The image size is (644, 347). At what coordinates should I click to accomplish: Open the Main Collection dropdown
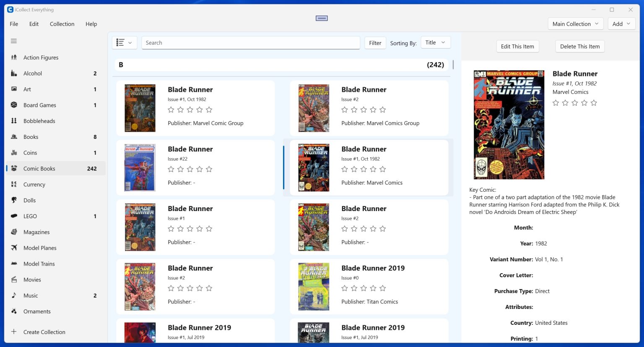pyautogui.click(x=575, y=23)
